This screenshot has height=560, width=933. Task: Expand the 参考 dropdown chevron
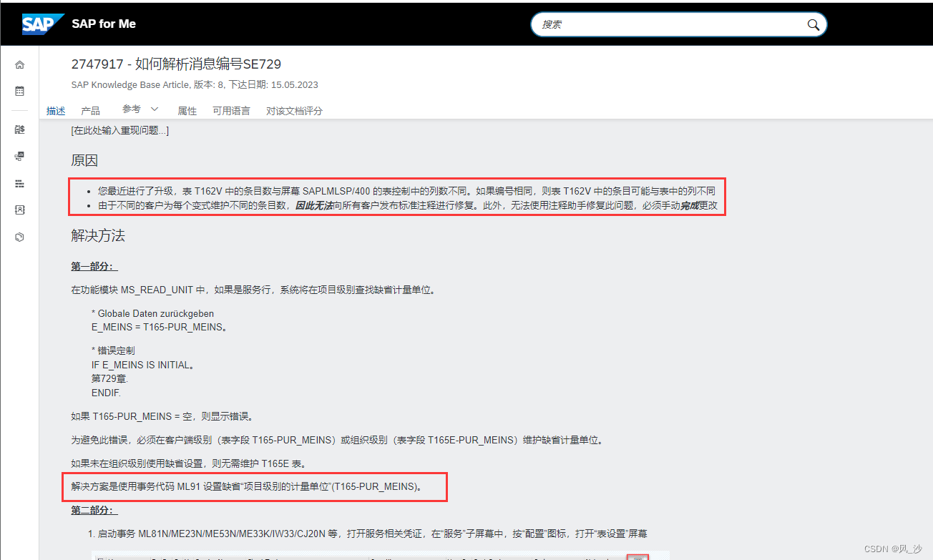coord(154,109)
